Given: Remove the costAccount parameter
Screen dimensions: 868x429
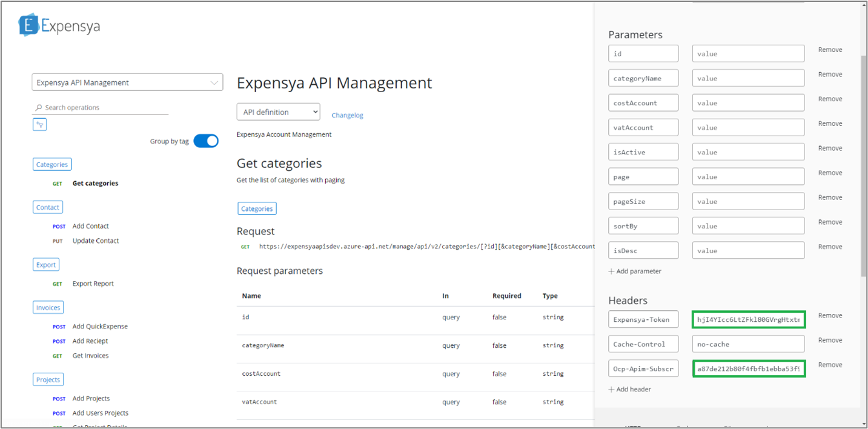Looking at the screenshot, I should (x=830, y=99).
